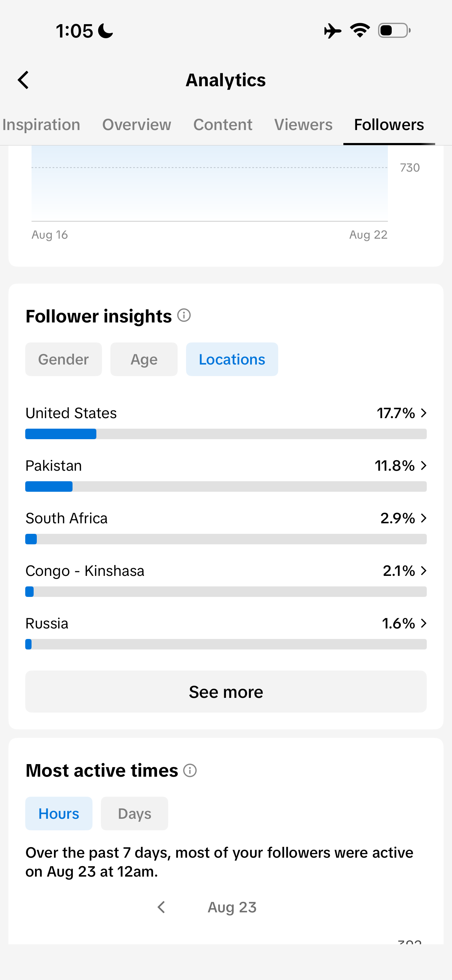Select the Age filter chip
This screenshot has width=452, height=980.
[x=144, y=359]
